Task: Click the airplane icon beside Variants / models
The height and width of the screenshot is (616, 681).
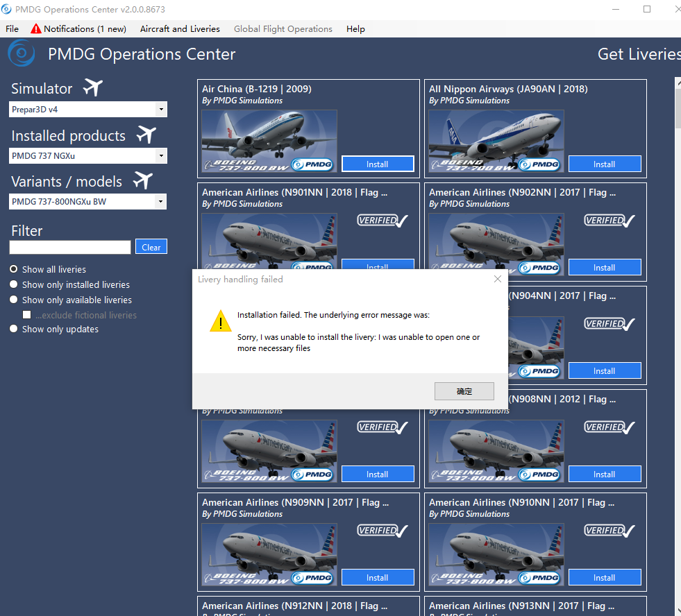Action: (143, 180)
